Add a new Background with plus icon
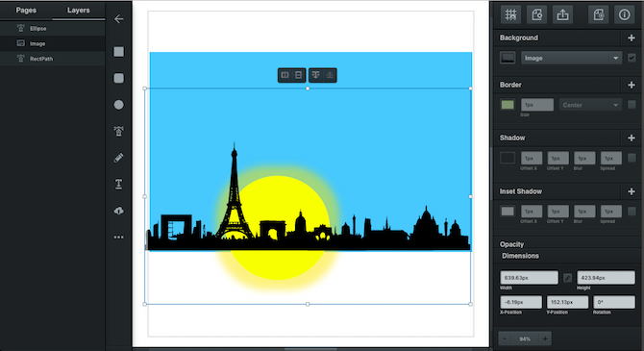 click(x=632, y=38)
